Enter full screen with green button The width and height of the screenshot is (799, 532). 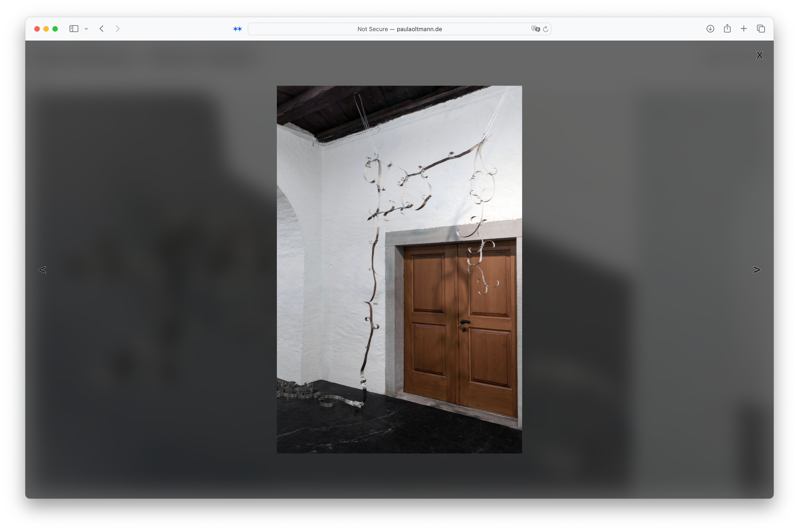[55, 29]
